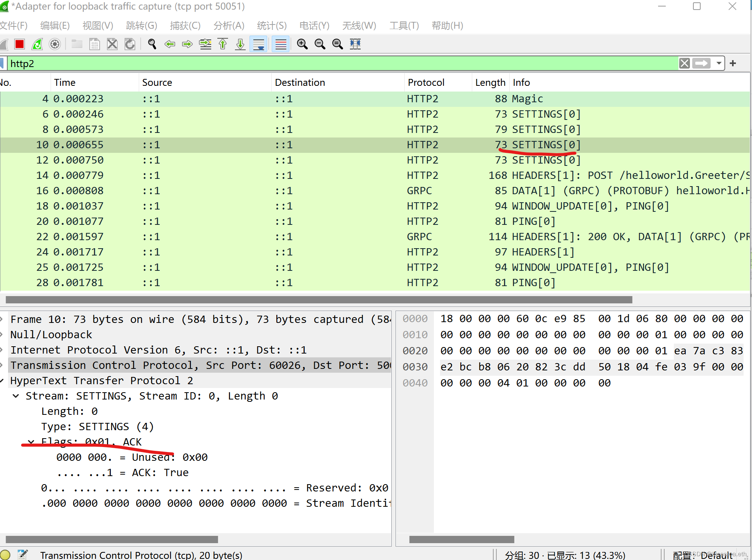Jump to the last packet
Screen dimensions: 752x560
click(x=240, y=44)
